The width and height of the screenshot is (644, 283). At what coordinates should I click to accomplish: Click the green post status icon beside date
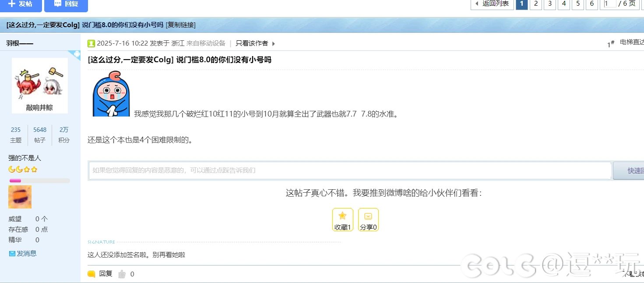click(91, 43)
